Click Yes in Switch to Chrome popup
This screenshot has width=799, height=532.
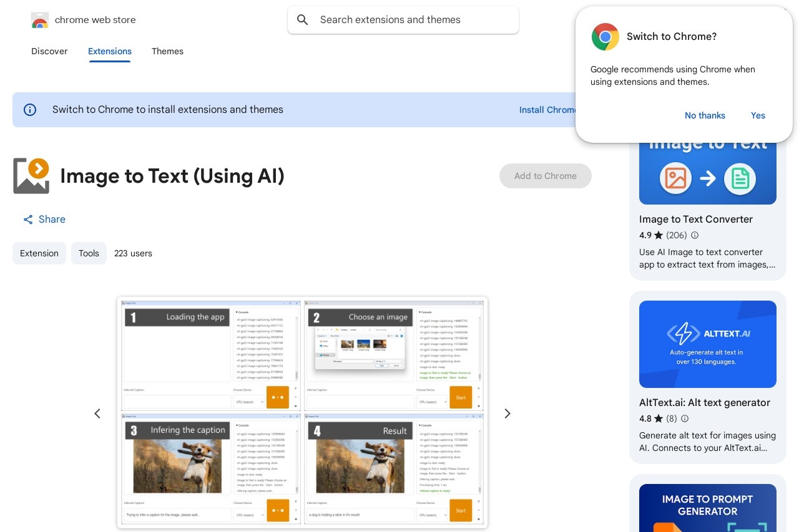[758, 115]
